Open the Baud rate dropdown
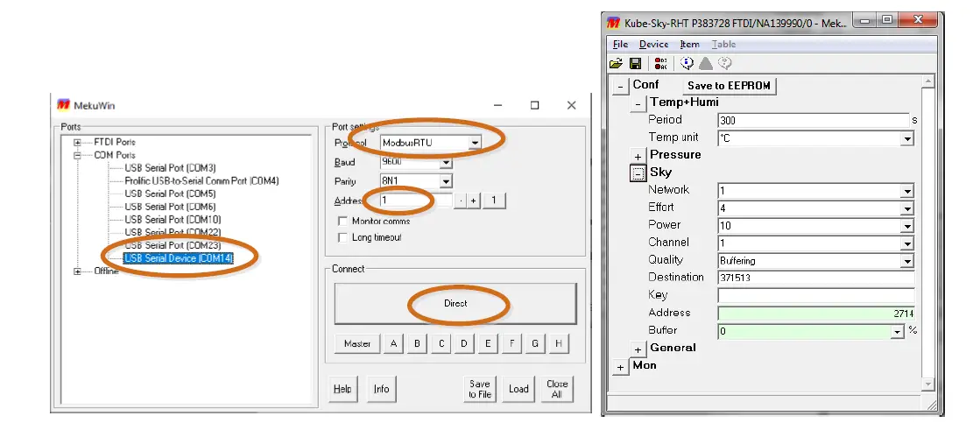 [x=446, y=163]
